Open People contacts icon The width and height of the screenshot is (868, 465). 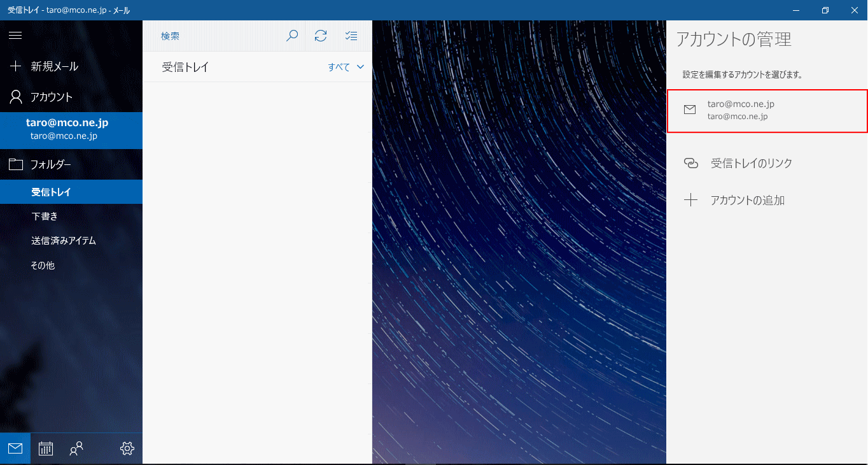coord(76,448)
